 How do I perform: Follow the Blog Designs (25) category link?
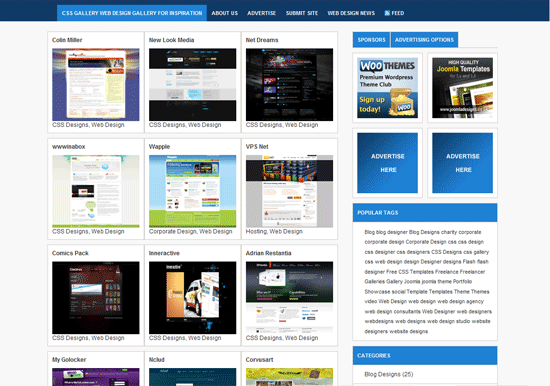pos(389,374)
